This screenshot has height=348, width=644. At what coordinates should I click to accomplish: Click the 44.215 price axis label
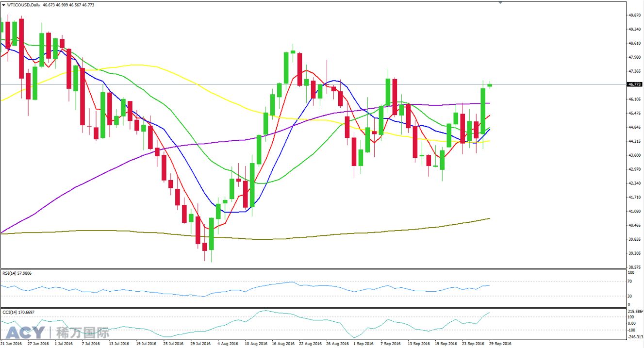(634, 141)
